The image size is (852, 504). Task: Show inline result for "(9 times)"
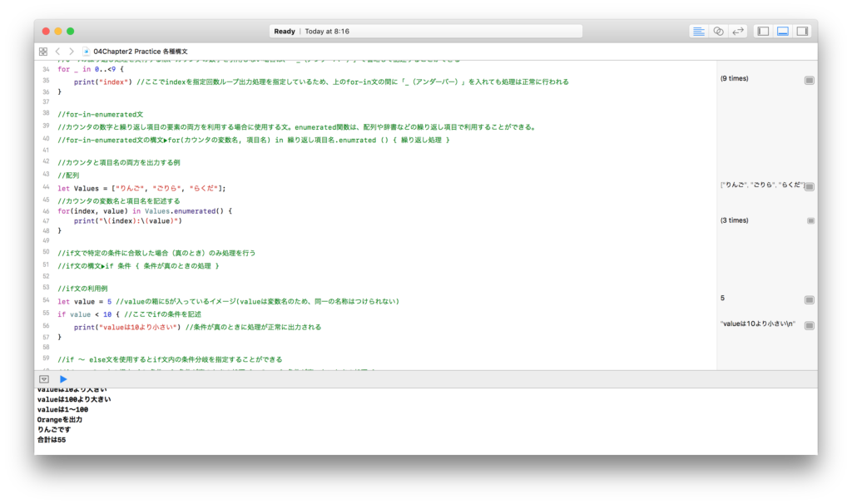(x=810, y=80)
